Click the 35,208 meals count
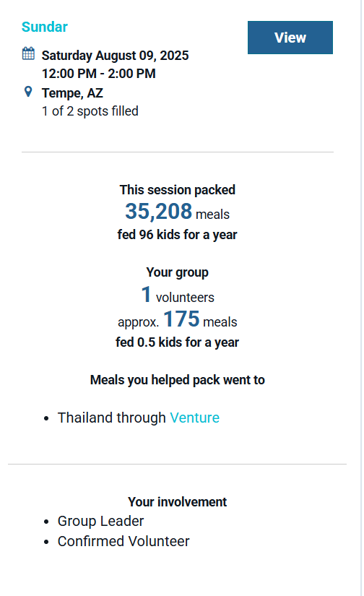The image size is (364, 596). [x=177, y=212]
